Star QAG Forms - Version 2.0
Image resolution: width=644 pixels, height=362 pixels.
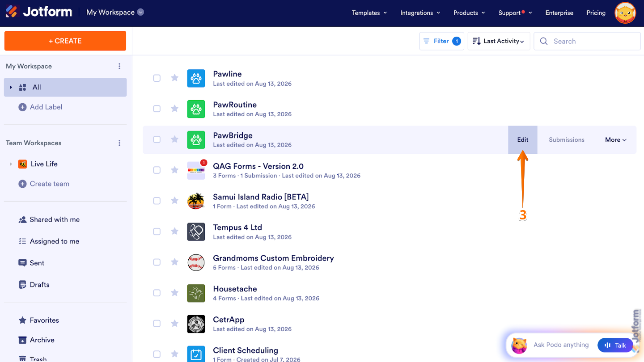tap(175, 170)
